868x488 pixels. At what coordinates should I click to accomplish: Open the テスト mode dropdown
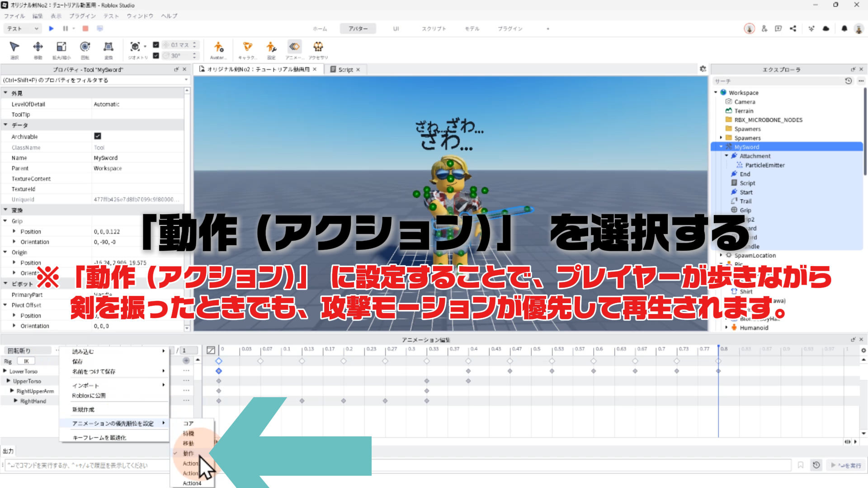(23, 28)
